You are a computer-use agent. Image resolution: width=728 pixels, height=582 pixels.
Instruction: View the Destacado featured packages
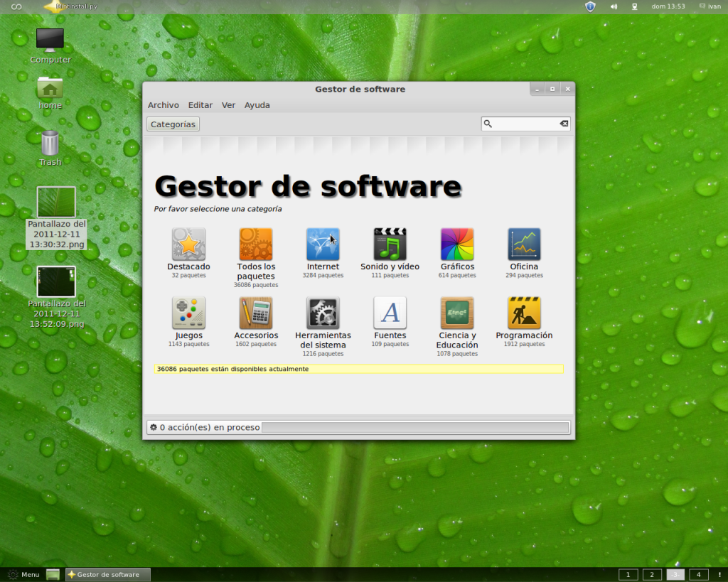(188, 242)
